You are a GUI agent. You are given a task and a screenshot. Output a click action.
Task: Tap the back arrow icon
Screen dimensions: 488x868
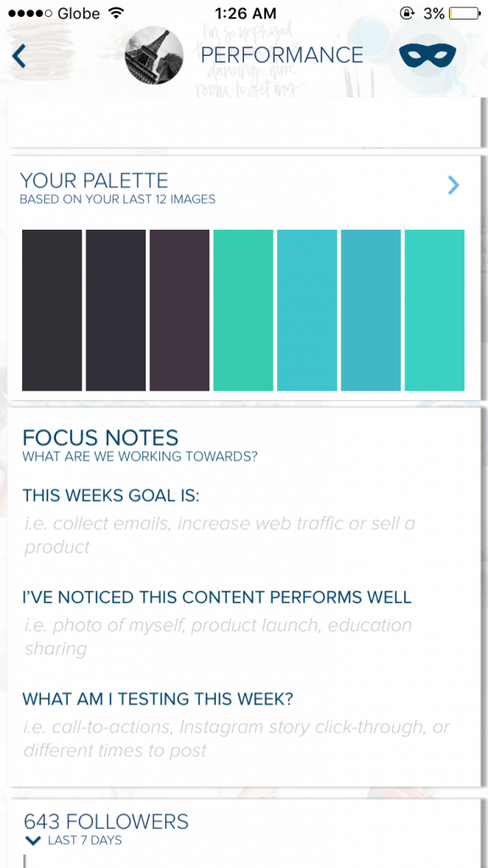click(x=19, y=56)
